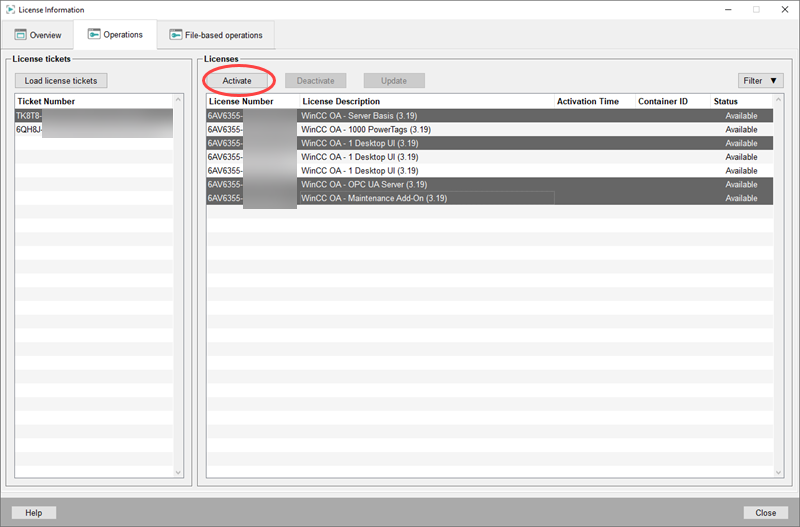
Task: Sort licenses by Status column
Action: [x=740, y=101]
